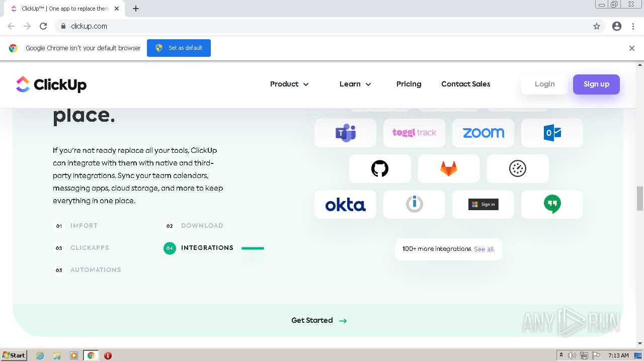Click the red Opera taskbar icon

coord(108,355)
